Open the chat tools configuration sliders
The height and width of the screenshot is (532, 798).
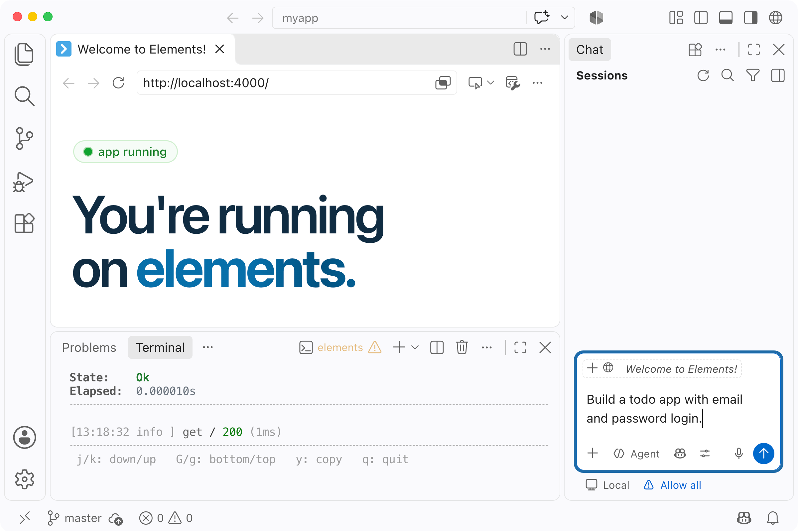(x=705, y=454)
